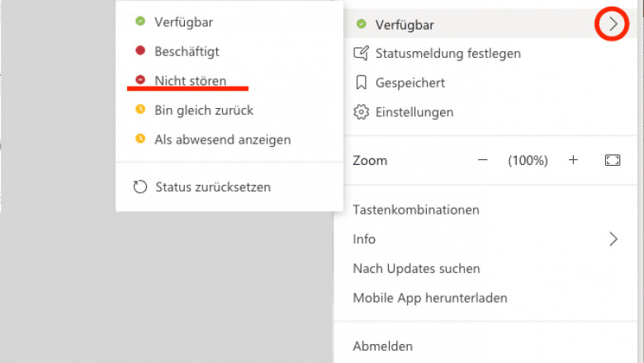Image resolution: width=644 pixels, height=363 pixels.
Task: Click the edit message icon beside Statusmeldung festlegen
Action: click(361, 54)
